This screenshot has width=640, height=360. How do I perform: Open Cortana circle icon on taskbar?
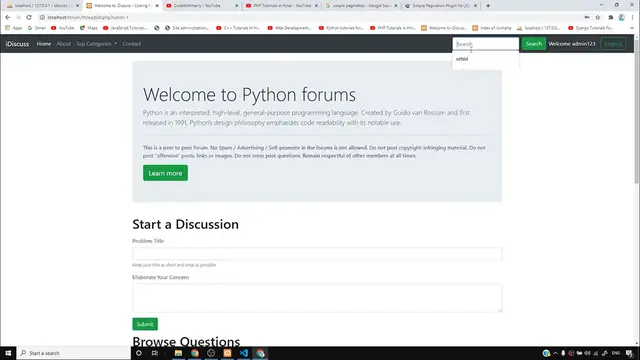(139, 353)
